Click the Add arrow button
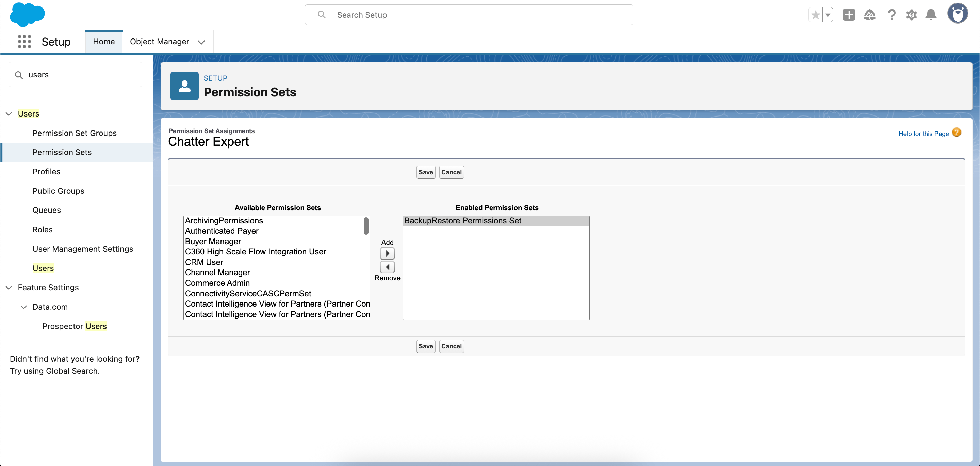Viewport: 980px width, 466px height. [x=387, y=253]
